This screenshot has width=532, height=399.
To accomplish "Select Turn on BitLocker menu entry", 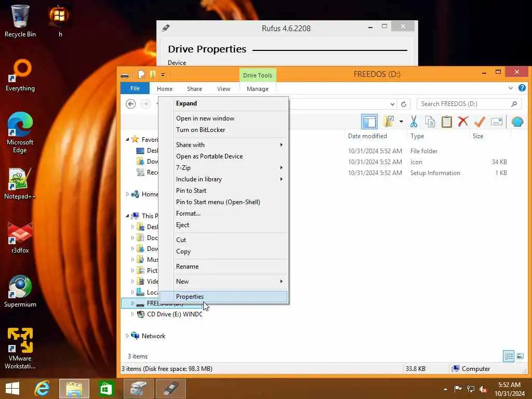I will coord(223,130).
